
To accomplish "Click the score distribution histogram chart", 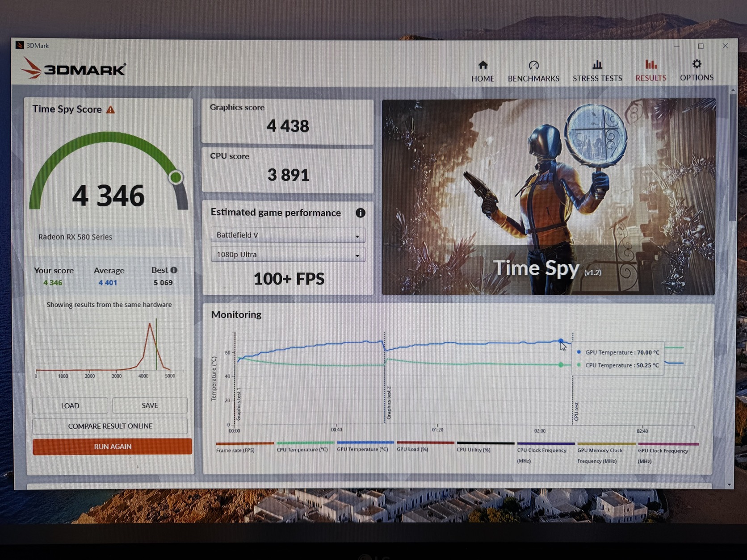I will [x=109, y=348].
